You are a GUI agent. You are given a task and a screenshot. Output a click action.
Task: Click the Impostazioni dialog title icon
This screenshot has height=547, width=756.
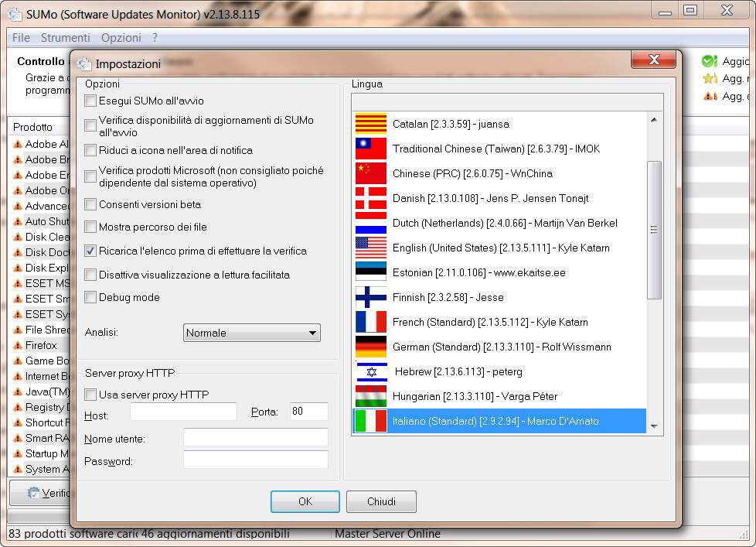(84, 63)
